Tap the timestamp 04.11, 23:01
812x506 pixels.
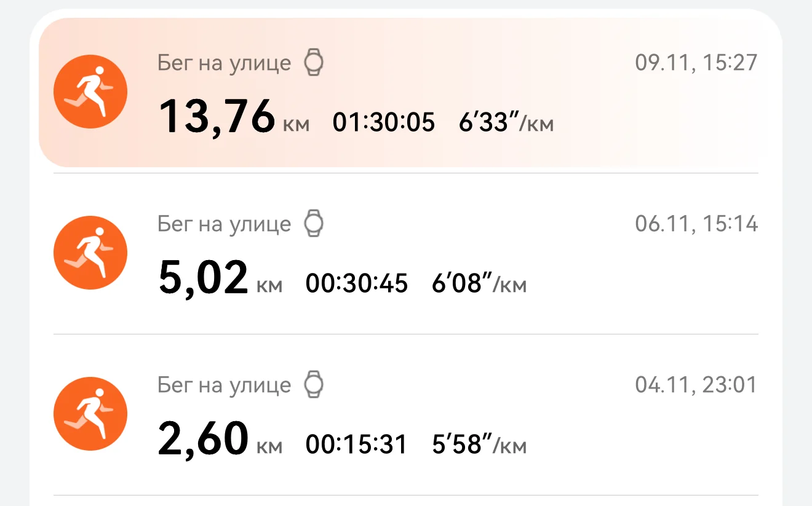click(x=696, y=385)
